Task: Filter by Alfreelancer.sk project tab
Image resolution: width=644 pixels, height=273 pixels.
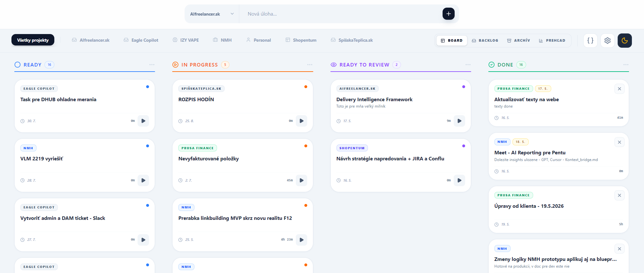Action: coord(91,40)
